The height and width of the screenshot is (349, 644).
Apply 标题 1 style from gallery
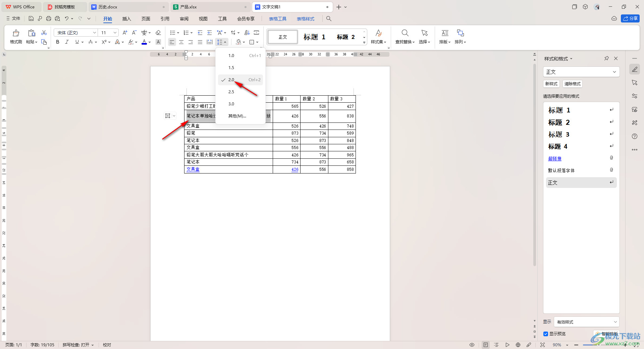(314, 37)
